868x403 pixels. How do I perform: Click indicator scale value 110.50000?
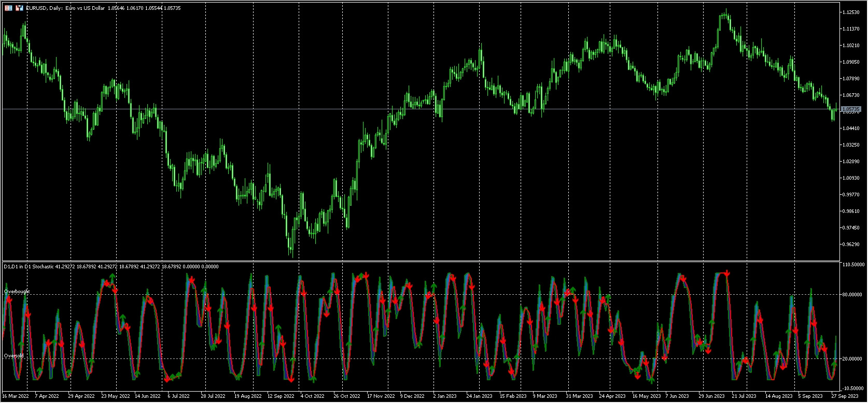pyautogui.click(x=853, y=264)
